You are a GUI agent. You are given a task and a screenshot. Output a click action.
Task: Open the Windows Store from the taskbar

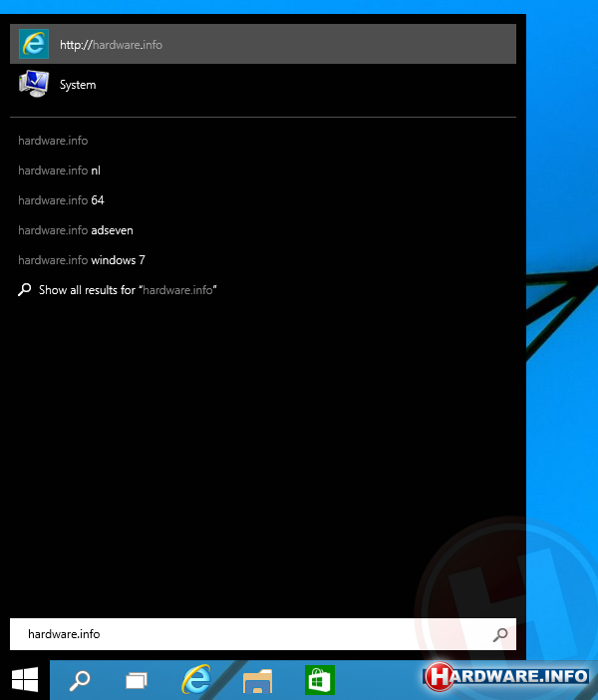320,680
